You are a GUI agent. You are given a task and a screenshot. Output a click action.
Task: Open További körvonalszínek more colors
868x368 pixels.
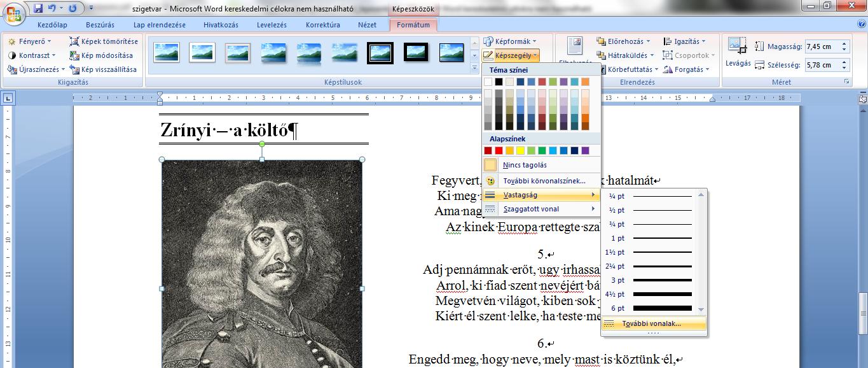coord(541,181)
